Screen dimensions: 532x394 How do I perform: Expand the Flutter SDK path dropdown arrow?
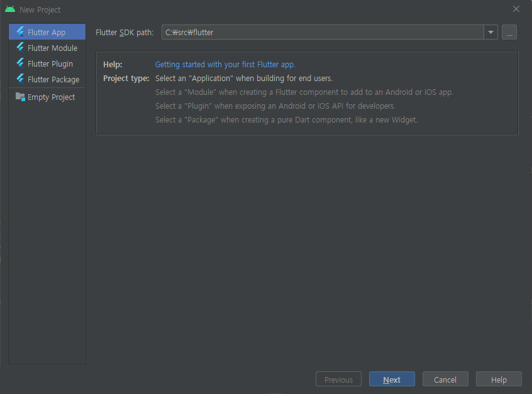click(490, 32)
